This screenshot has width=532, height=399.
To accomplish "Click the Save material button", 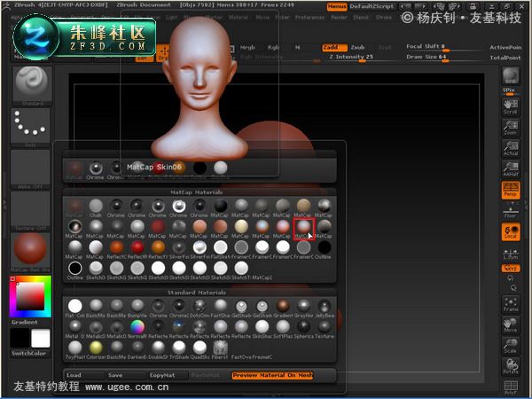I will coord(126,375).
